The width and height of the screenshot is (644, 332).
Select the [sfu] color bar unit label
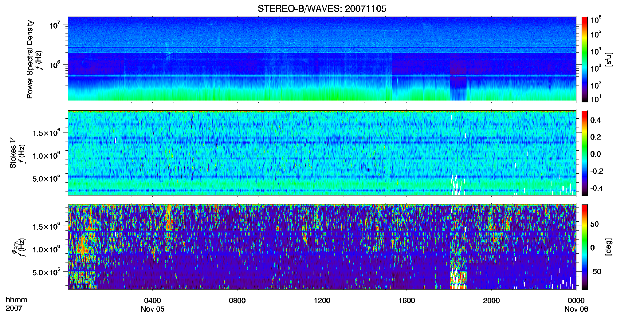click(608, 59)
